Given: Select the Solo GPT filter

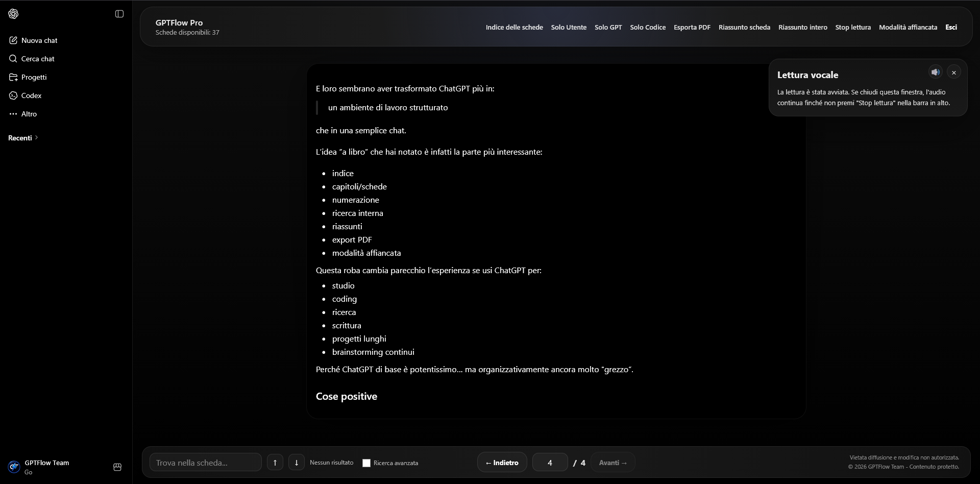Looking at the screenshot, I should [608, 27].
